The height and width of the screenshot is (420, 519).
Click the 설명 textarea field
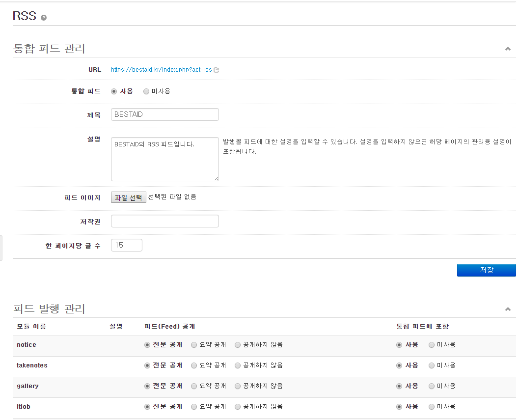164,159
